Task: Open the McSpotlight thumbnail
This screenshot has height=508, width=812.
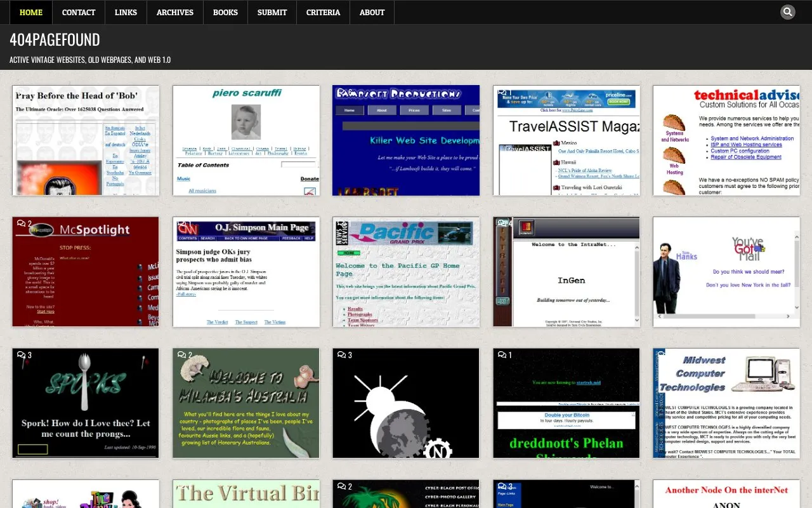Action: coord(86,272)
